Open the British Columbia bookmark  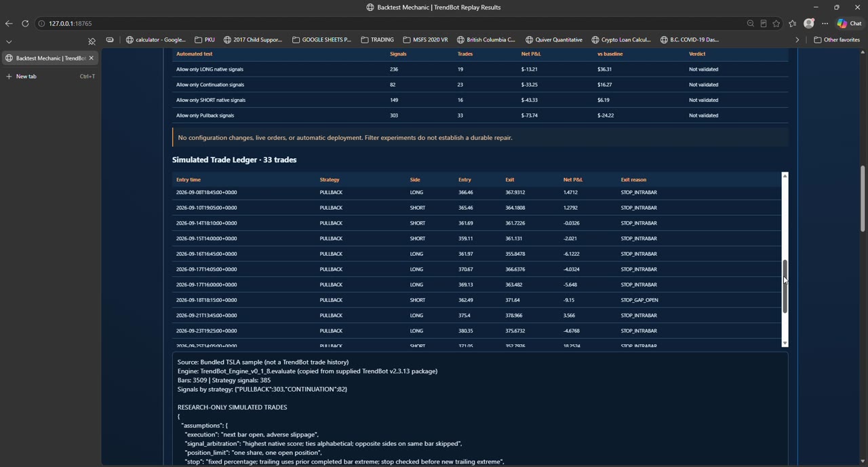pyautogui.click(x=486, y=39)
